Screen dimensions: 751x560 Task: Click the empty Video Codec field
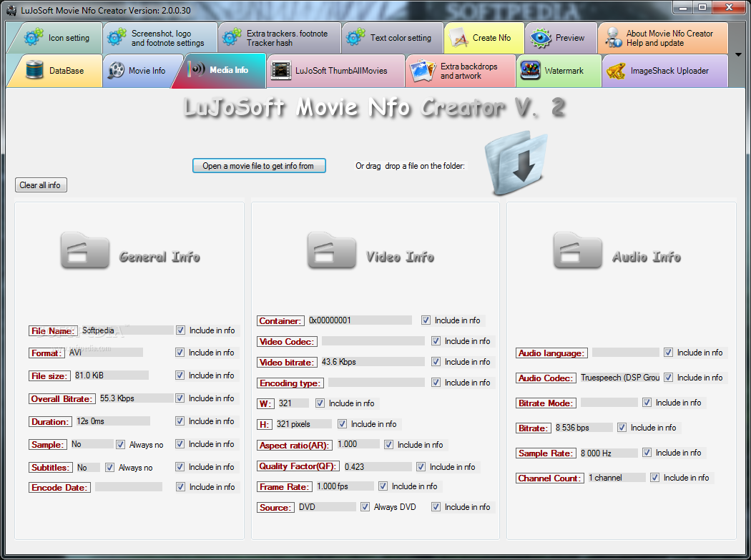[x=373, y=341]
